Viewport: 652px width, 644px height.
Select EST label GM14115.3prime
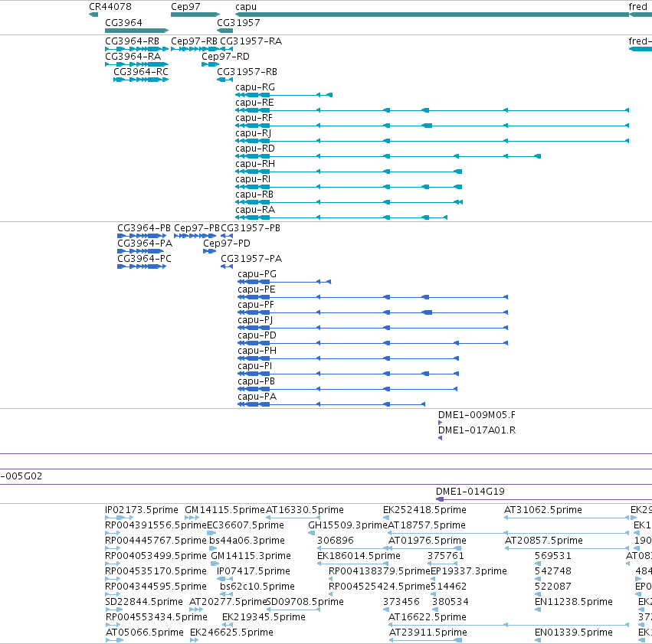pos(251,556)
